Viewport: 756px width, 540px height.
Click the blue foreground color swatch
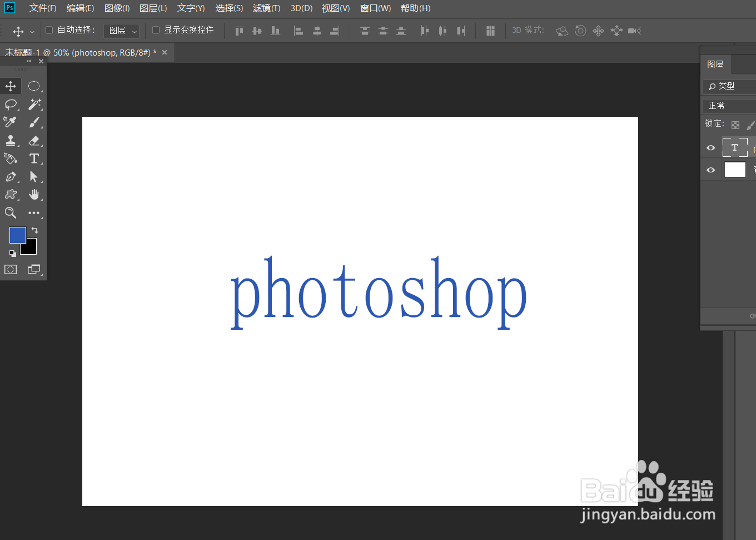click(17, 235)
